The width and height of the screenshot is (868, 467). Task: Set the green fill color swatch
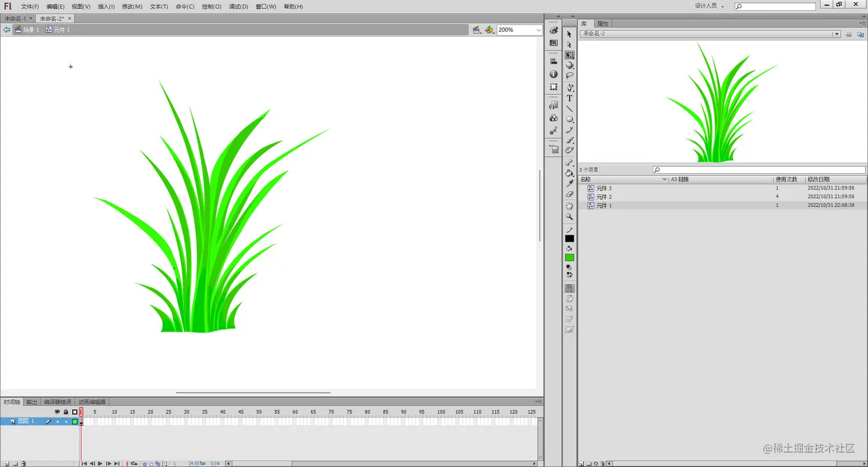(569, 257)
